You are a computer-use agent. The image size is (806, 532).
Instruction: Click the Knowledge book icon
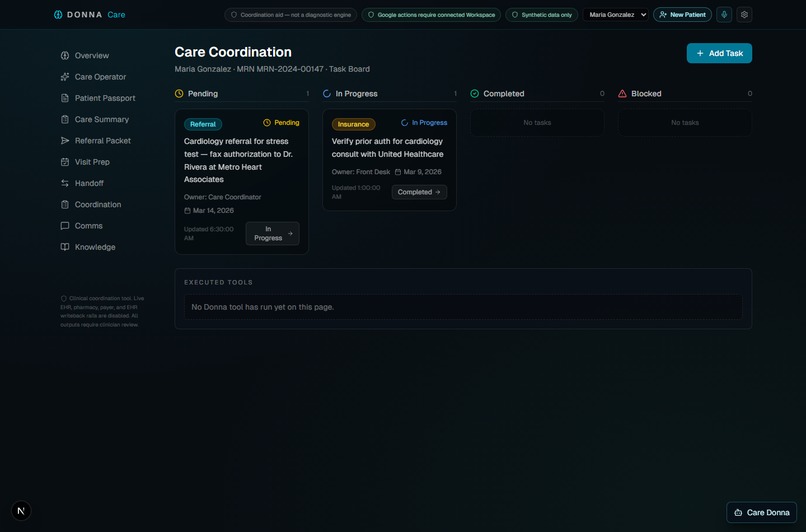pyautogui.click(x=65, y=247)
